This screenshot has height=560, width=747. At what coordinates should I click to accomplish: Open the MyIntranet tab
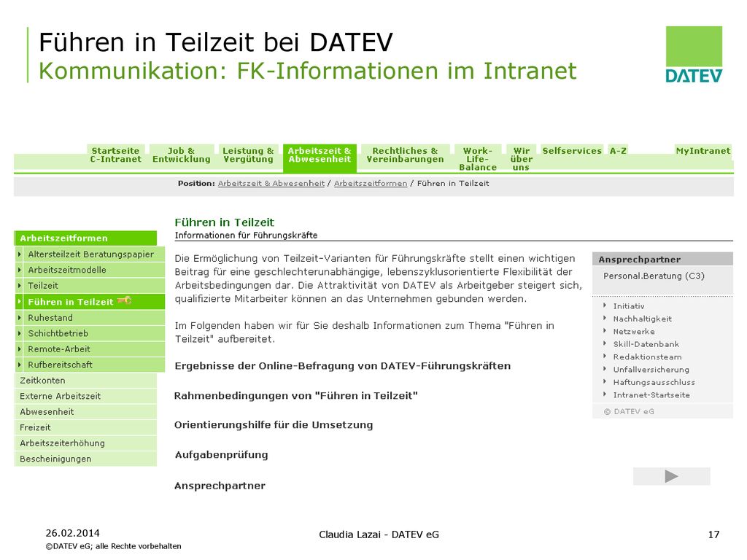tap(703, 151)
